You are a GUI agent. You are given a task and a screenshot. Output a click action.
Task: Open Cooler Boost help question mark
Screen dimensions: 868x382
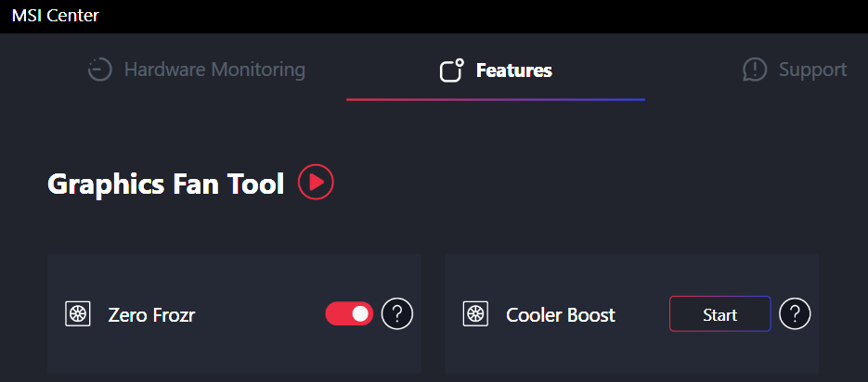tap(795, 314)
